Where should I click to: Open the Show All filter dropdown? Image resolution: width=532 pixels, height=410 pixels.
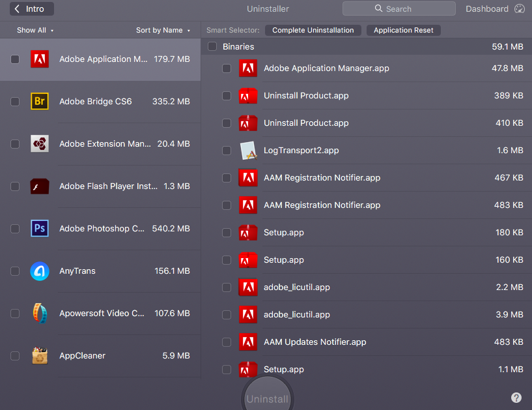pos(35,30)
